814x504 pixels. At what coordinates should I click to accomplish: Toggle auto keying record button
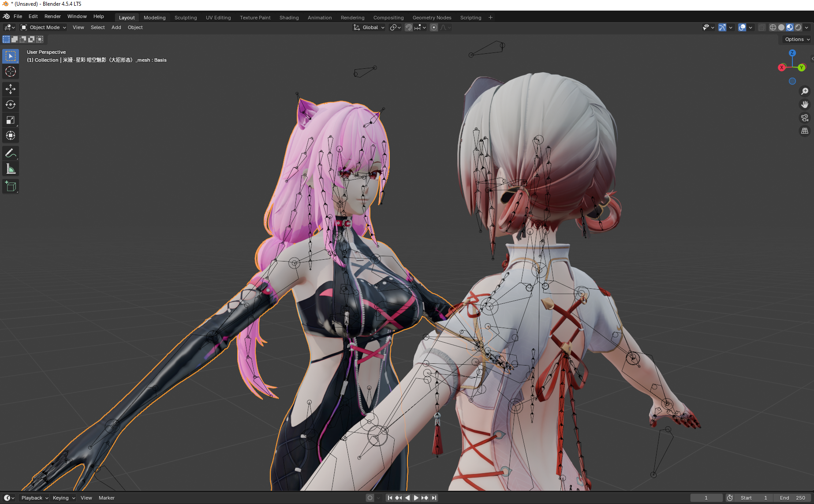point(370,498)
